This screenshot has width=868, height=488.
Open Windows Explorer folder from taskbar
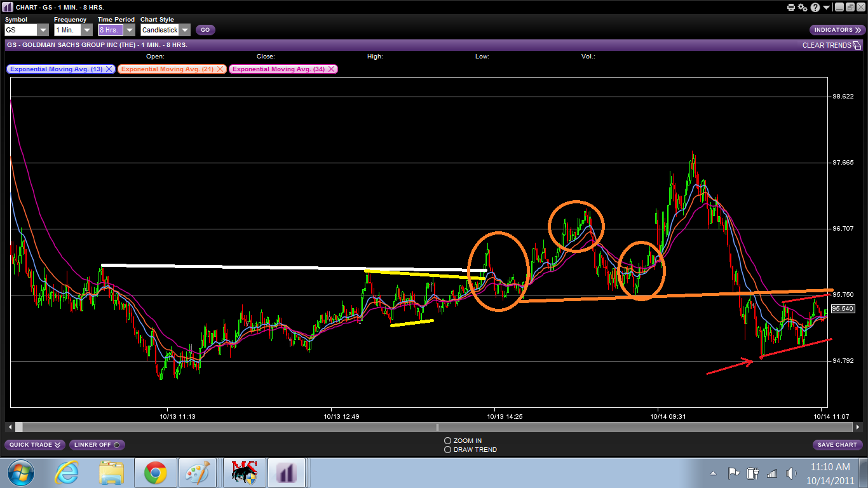point(112,473)
